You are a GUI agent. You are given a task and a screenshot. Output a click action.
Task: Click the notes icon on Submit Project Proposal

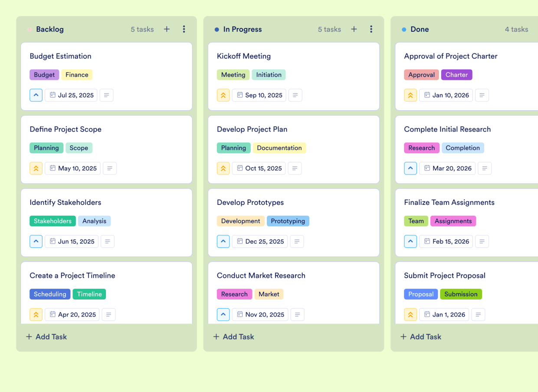(x=478, y=314)
